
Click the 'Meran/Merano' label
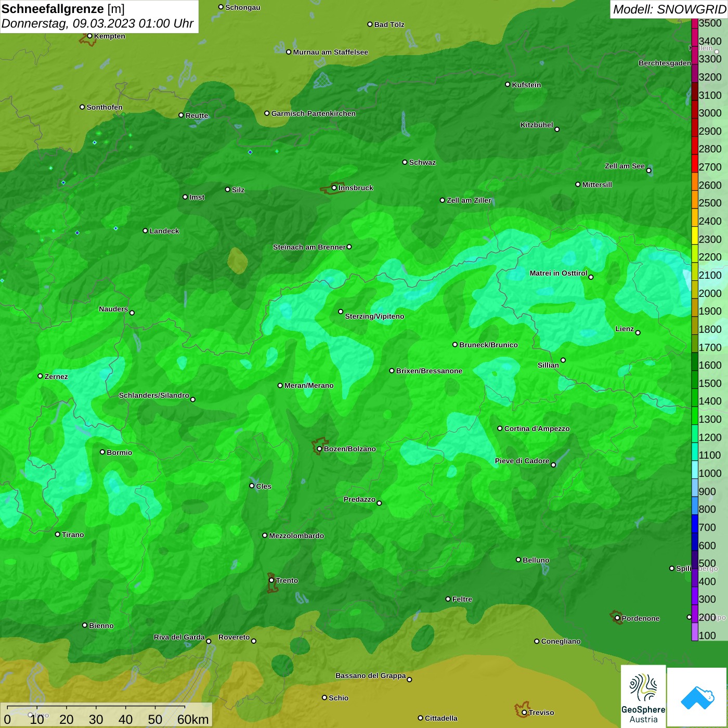point(309,385)
